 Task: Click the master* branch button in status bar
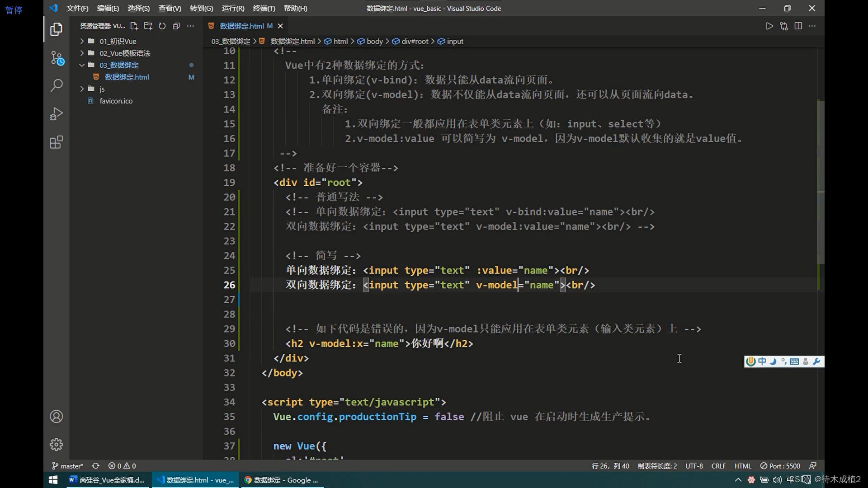pos(67,465)
